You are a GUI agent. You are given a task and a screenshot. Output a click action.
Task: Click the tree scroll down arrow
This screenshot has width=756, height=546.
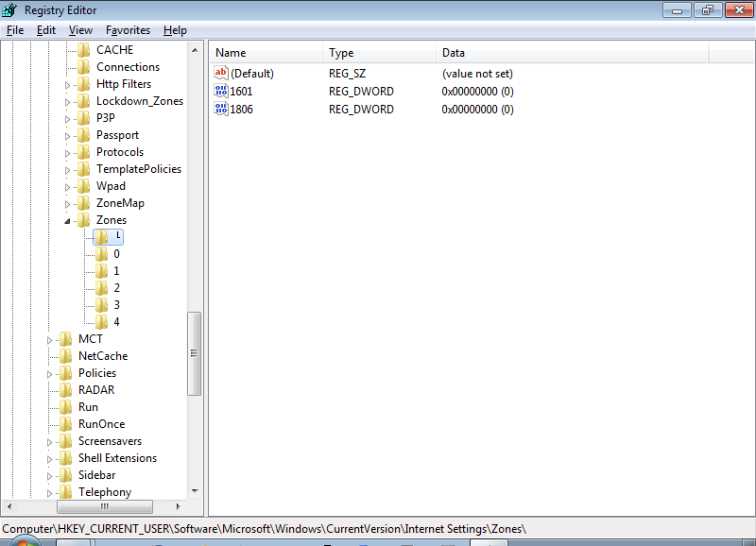(195, 491)
